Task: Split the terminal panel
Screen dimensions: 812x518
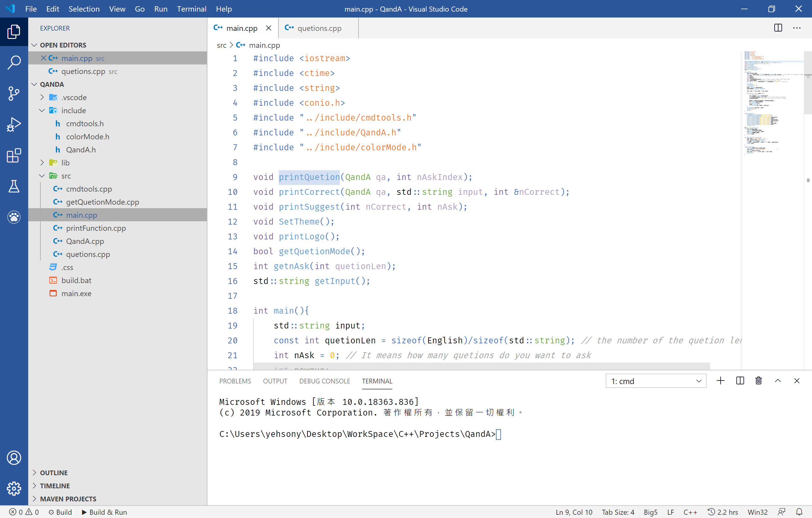Action: coord(740,381)
